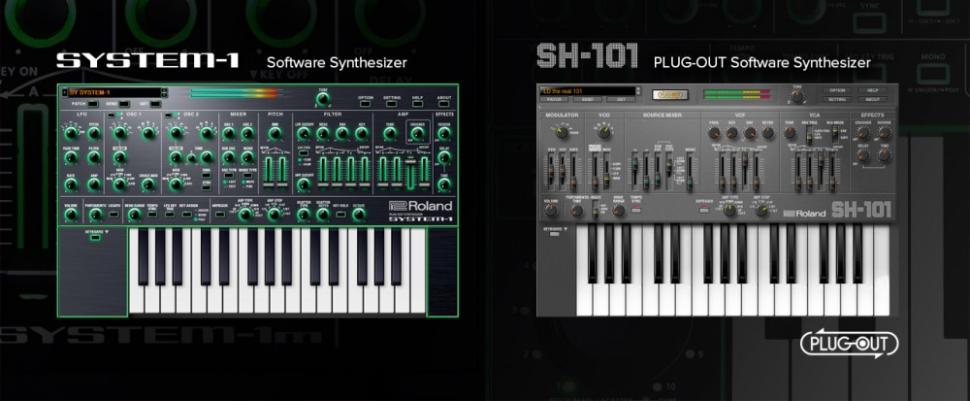Open the SH-101 Setting menu
The width and height of the screenshot is (970, 401).
pos(839,100)
